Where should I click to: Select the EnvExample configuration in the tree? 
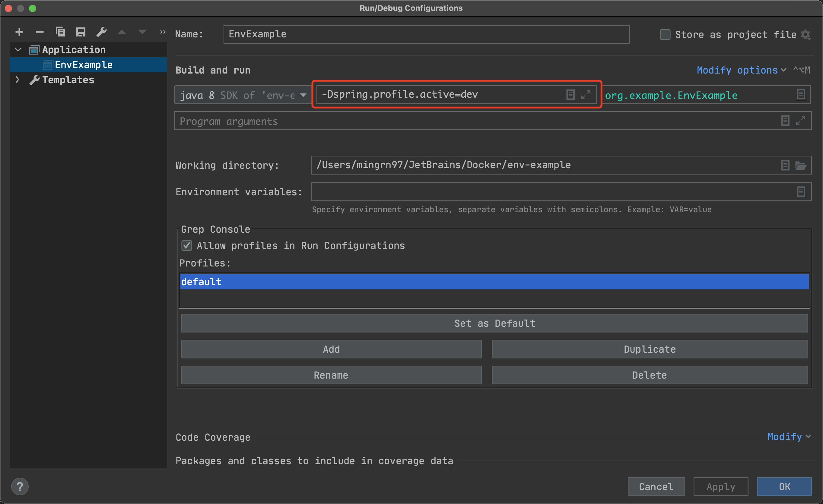pos(84,65)
